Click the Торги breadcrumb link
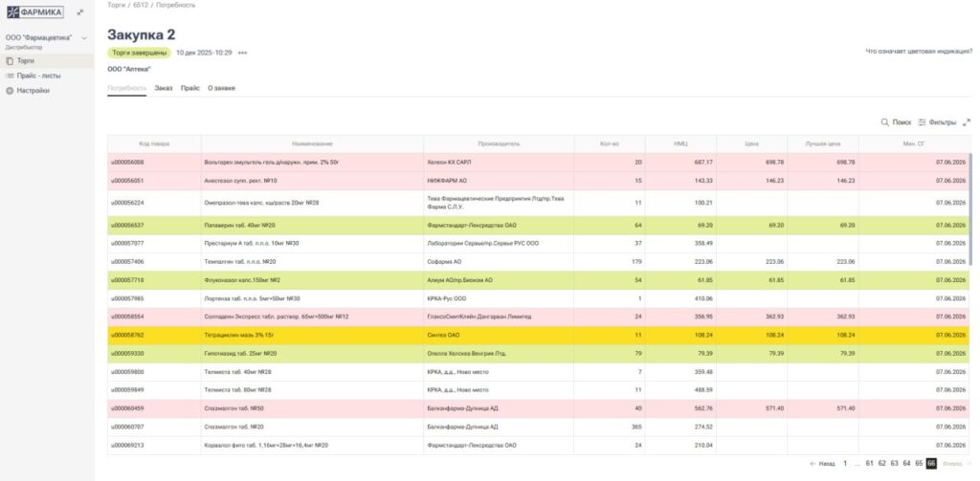 tap(115, 5)
